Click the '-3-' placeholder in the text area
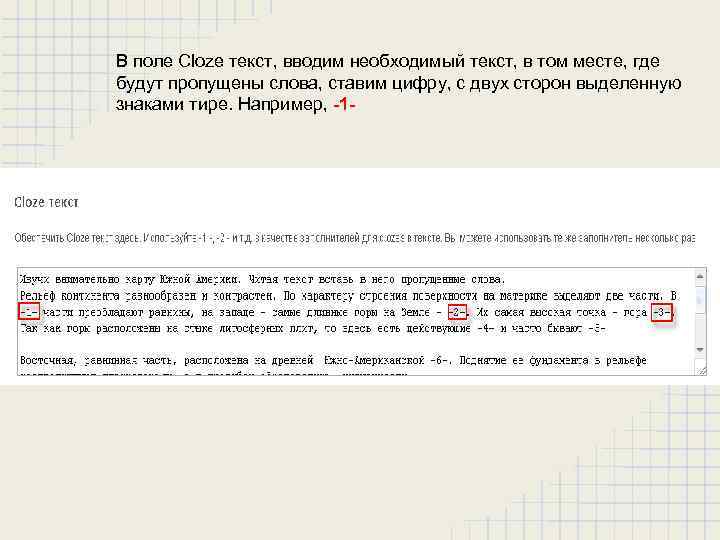The width and height of the screenshot is (720, 540). point(661,313)
